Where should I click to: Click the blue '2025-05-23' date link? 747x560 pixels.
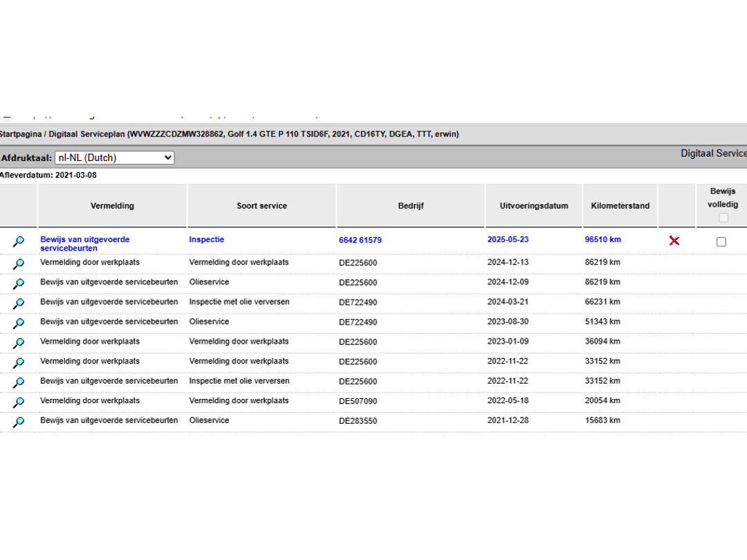(508, 239)
